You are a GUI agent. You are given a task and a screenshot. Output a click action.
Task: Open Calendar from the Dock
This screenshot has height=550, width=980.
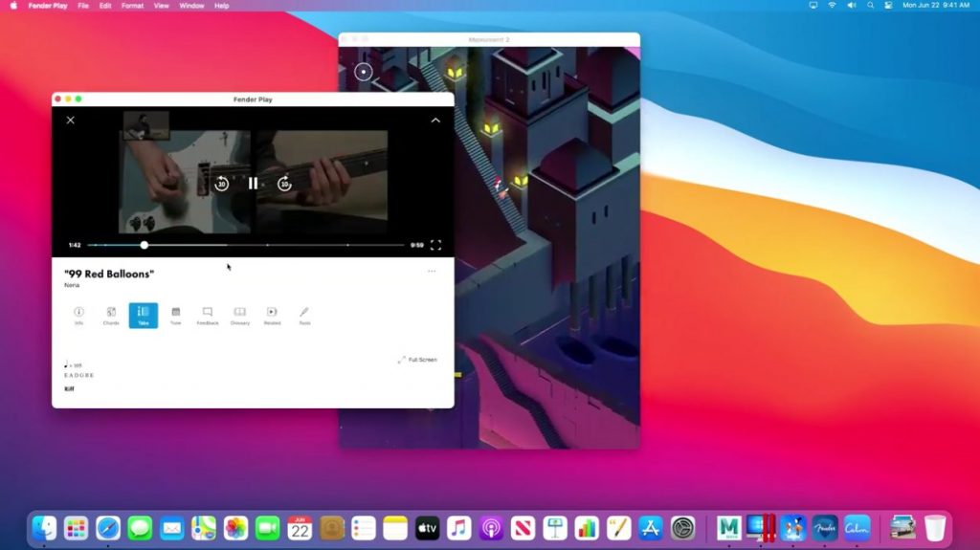(x=300, y=529)
